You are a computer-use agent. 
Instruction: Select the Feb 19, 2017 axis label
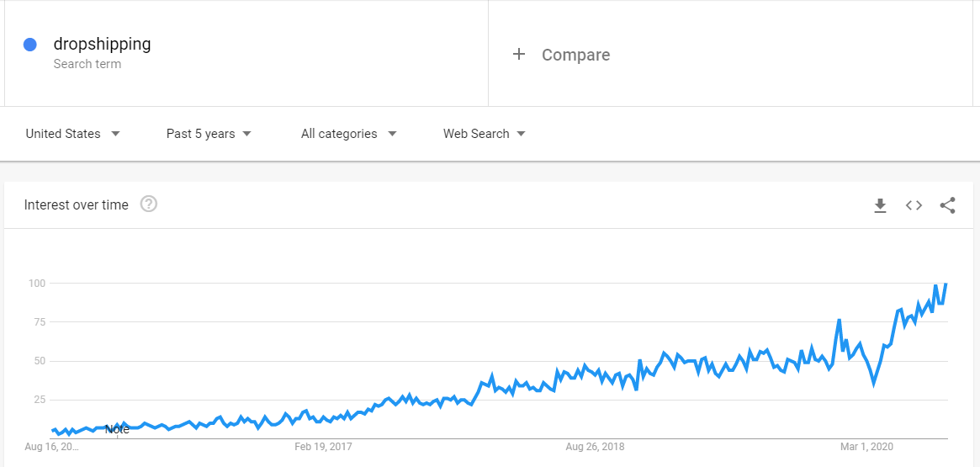(323, 447)
